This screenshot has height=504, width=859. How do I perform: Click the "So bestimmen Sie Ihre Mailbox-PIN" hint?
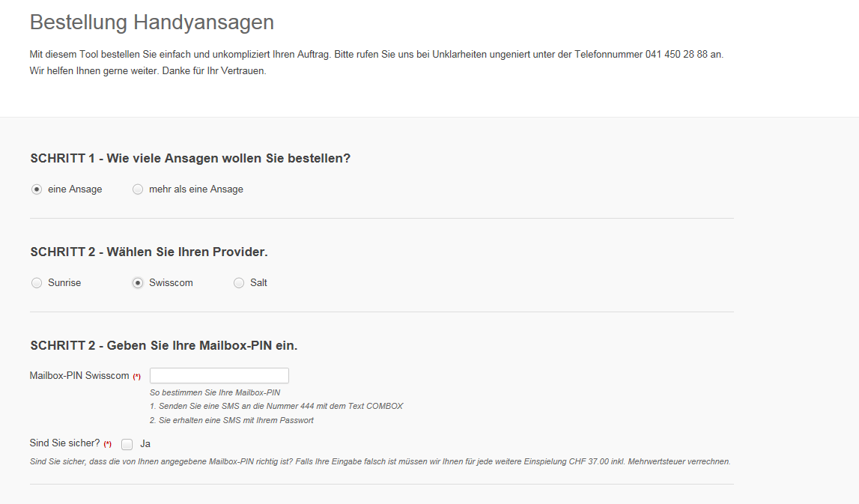pos(215,392)
